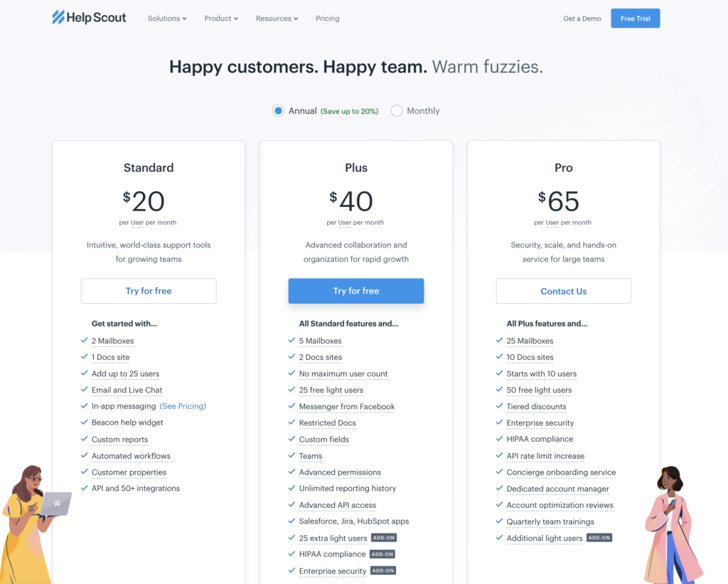This screenshot has height=584, width=728.
Task: Try the Standard plan for free
Action: 149,291
